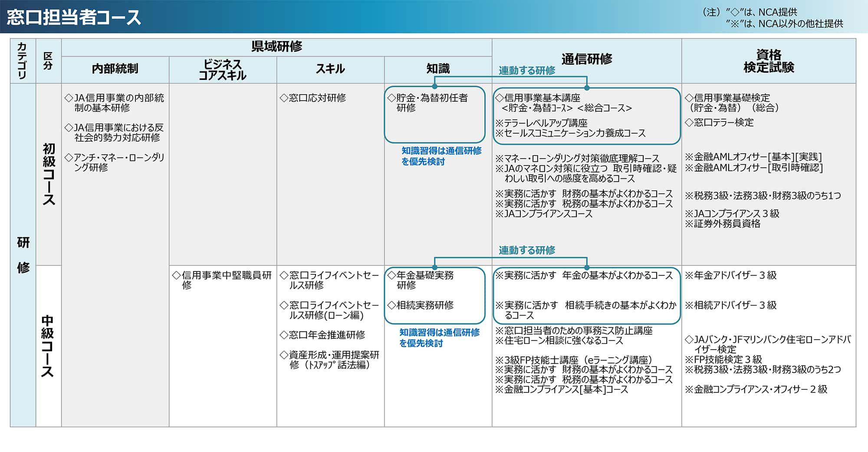Viewport: 868px width, 452px height.
Task: Click 税務3級・法務3級・財務3級のうち1つ
Action: pyautogui.click(x=763, y=196)
